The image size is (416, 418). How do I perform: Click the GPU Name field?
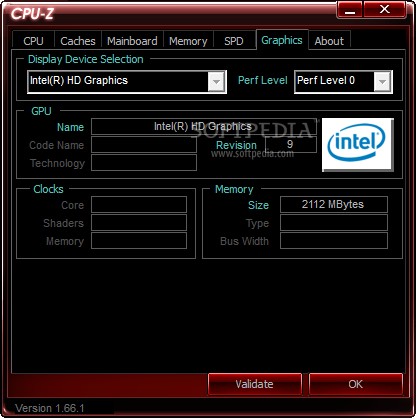click(204, 127)
